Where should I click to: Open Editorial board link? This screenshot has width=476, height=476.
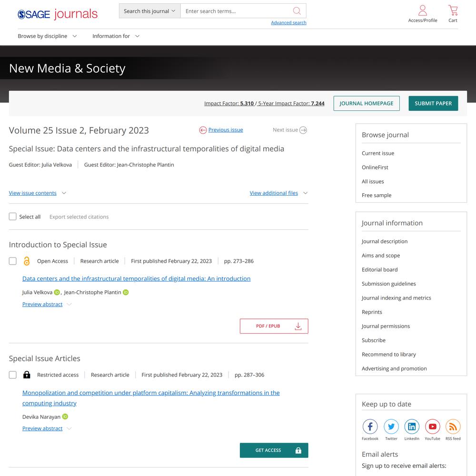coord(379,269)
